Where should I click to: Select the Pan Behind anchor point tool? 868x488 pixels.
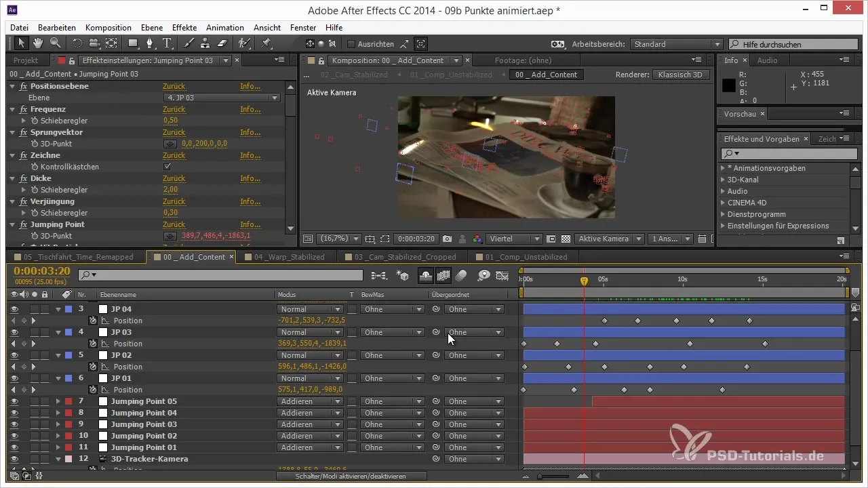(111, 44)
